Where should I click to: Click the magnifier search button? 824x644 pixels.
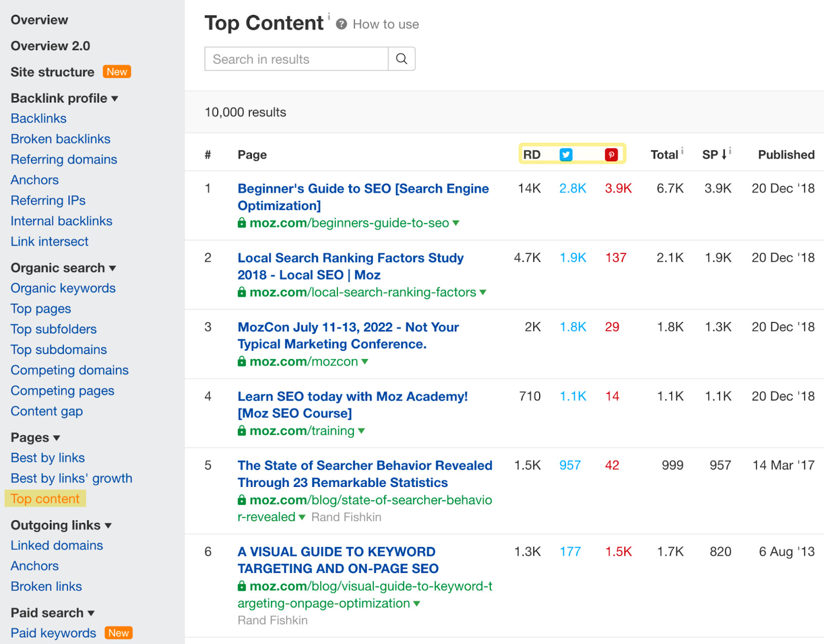pyautogui.click(x=402, y=59)
